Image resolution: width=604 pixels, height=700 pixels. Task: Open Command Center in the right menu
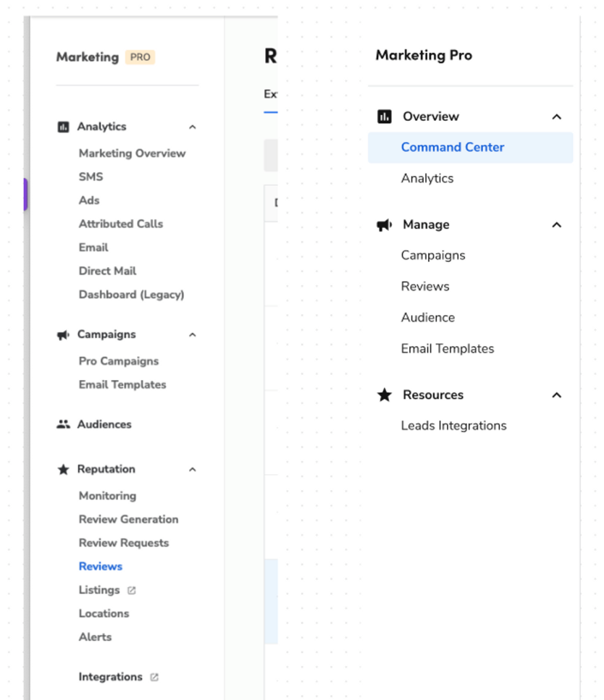[453, 147]
